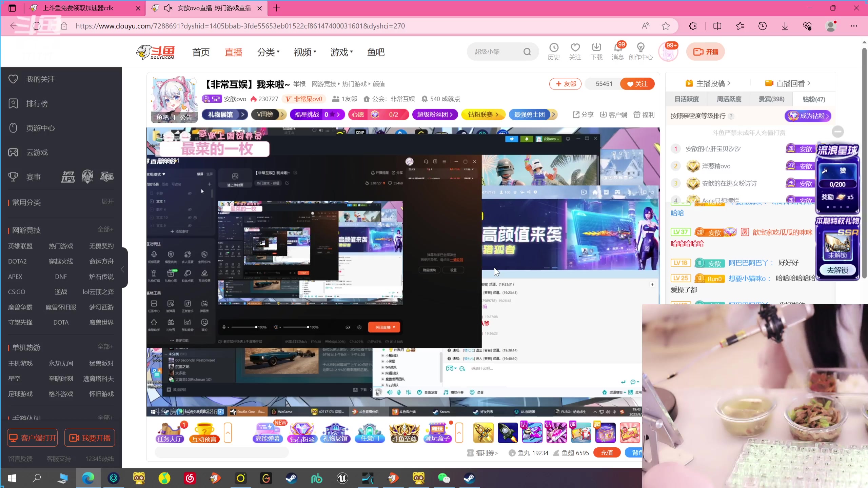
Task: Open the 任务大厅 task hall icon
Action: (170, 433)
